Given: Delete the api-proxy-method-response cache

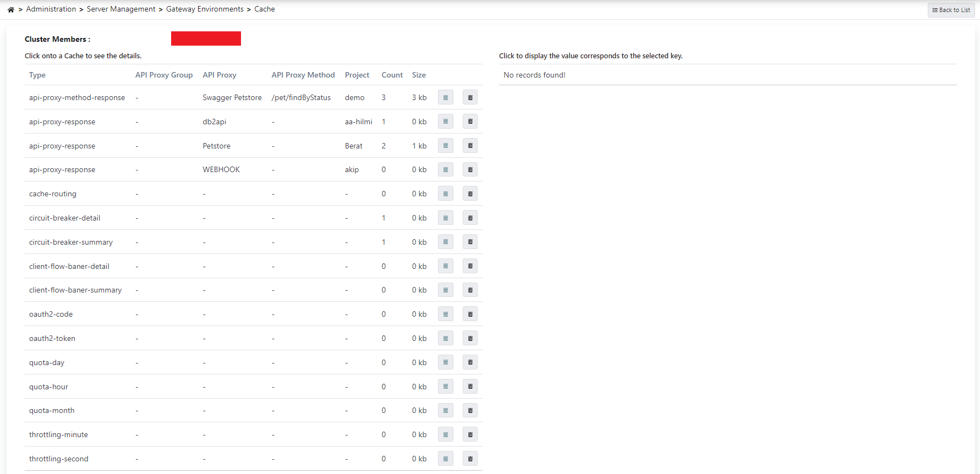Looking at the screenshot, I should coord(470,97).
